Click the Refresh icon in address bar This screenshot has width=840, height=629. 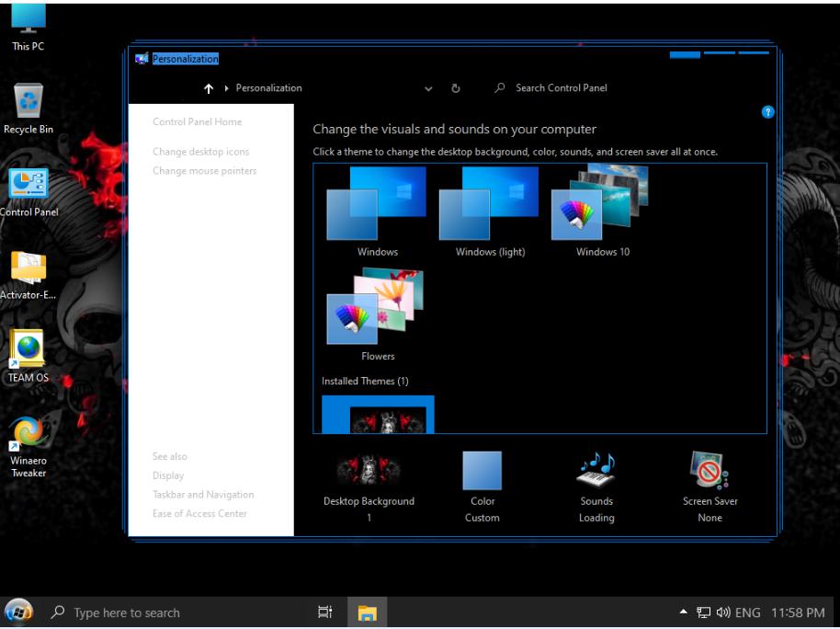456,87
